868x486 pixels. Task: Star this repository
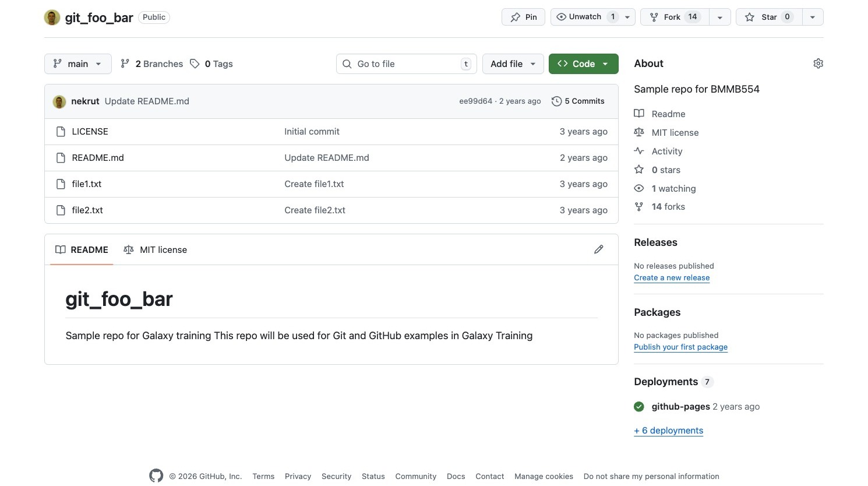[x=769, y=17]
